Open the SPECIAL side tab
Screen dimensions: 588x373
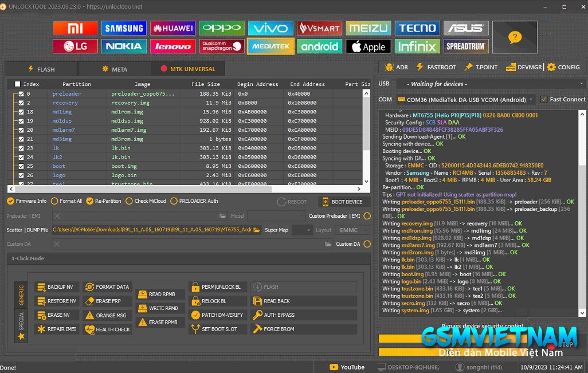coord(21,326)
